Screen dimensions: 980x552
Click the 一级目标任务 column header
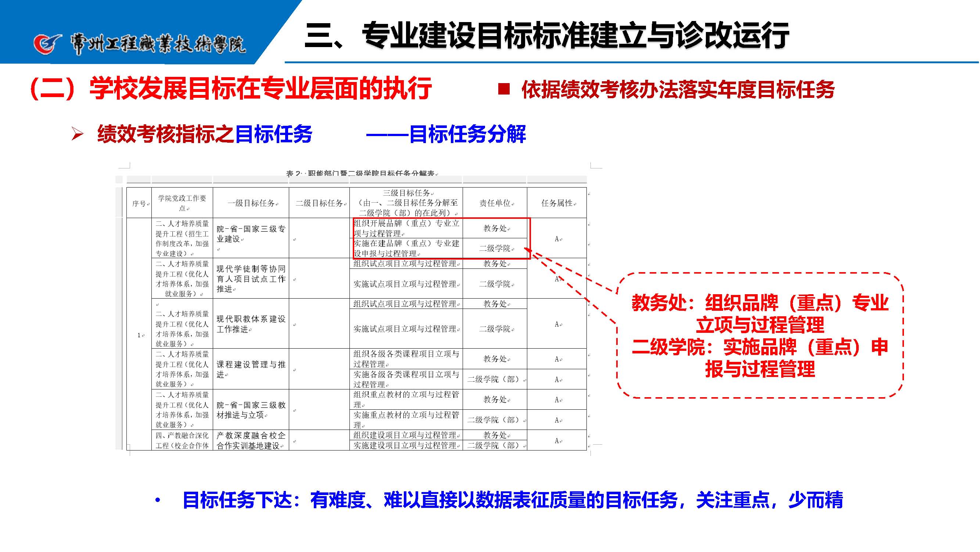pos(251,203)
